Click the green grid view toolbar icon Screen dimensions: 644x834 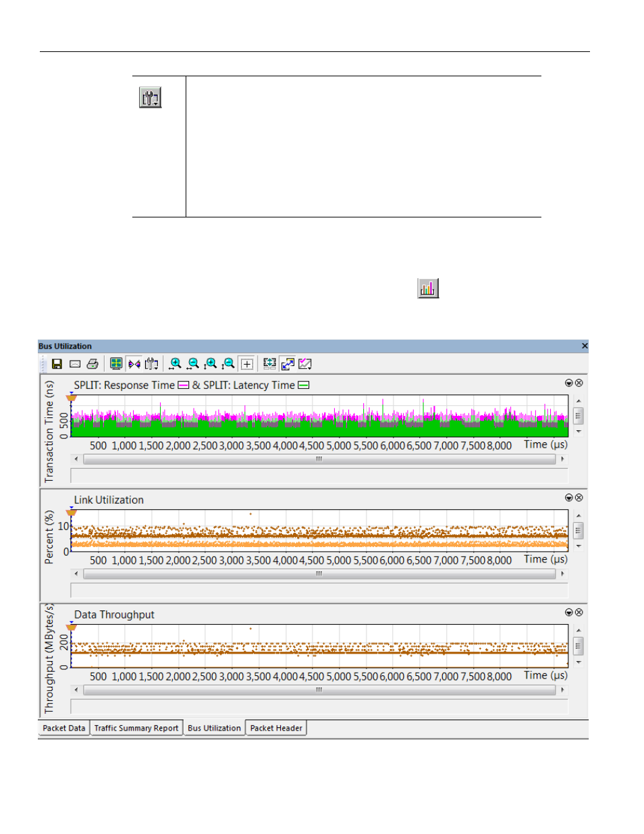click(116, 364)
